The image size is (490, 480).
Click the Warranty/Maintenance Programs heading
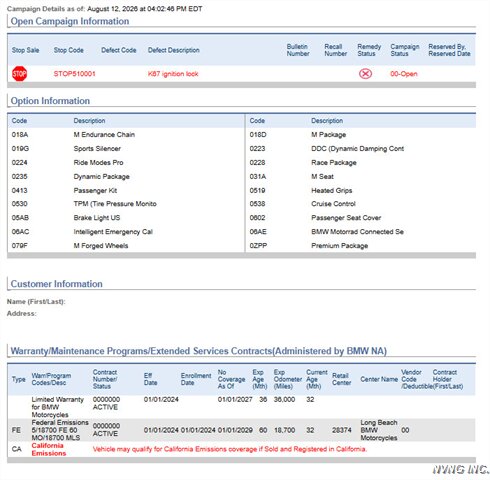pos(198,351)
